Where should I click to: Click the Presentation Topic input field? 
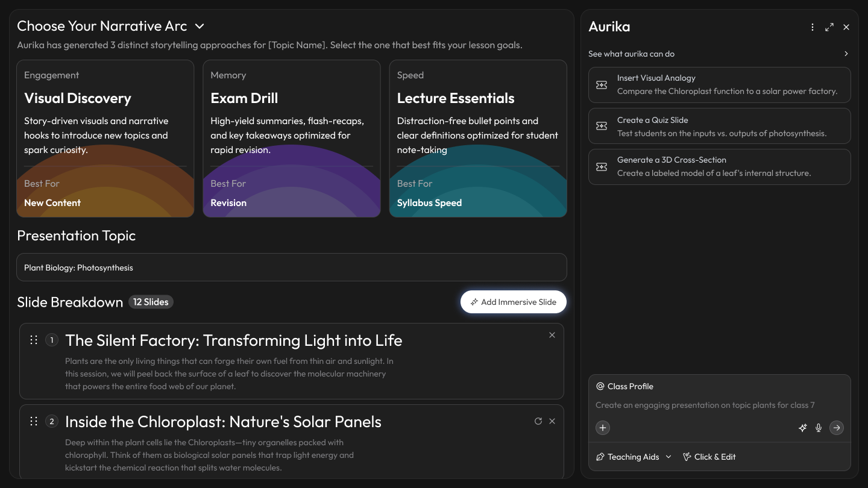[292, 267]
